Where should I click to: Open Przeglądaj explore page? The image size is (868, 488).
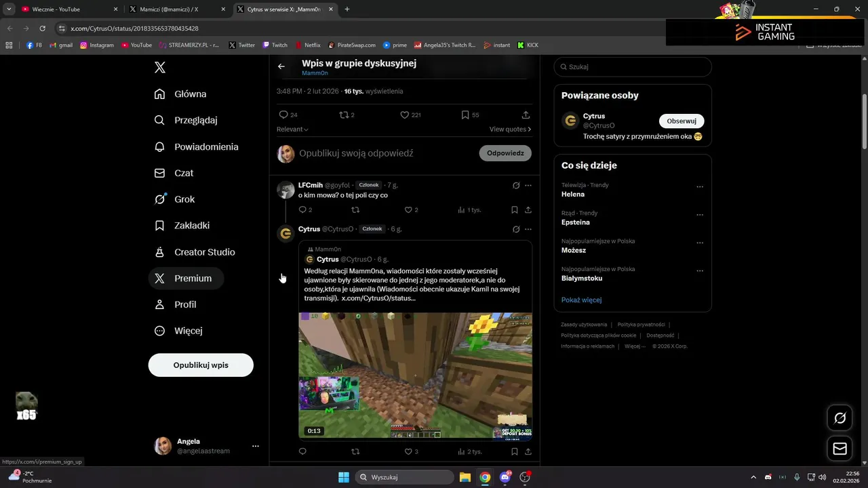pos(186,120)
